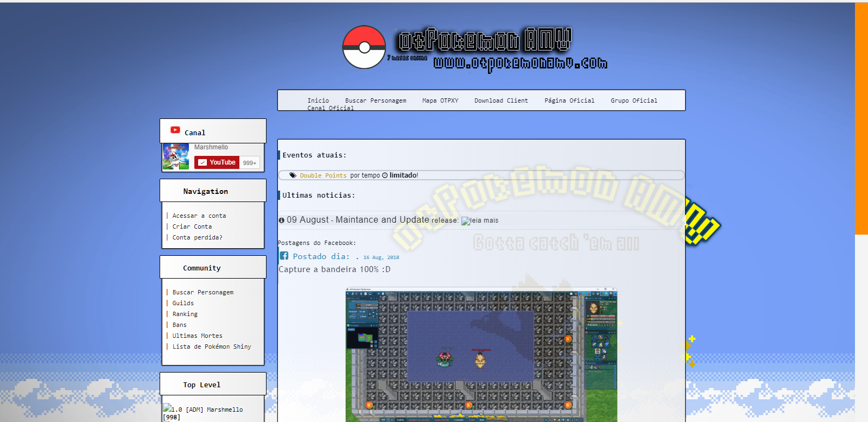Image resolution: width=868 pixels, height=422 pixels.
Task: Click the www.otpokemonamv.com header text
Action: [520, 64]
